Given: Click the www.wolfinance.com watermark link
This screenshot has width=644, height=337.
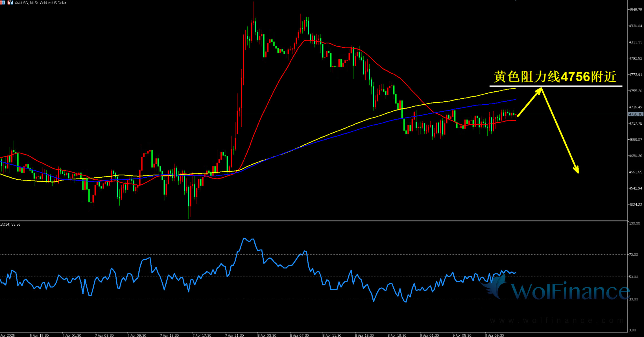Looking at the screenshot, I should point(556,321).
